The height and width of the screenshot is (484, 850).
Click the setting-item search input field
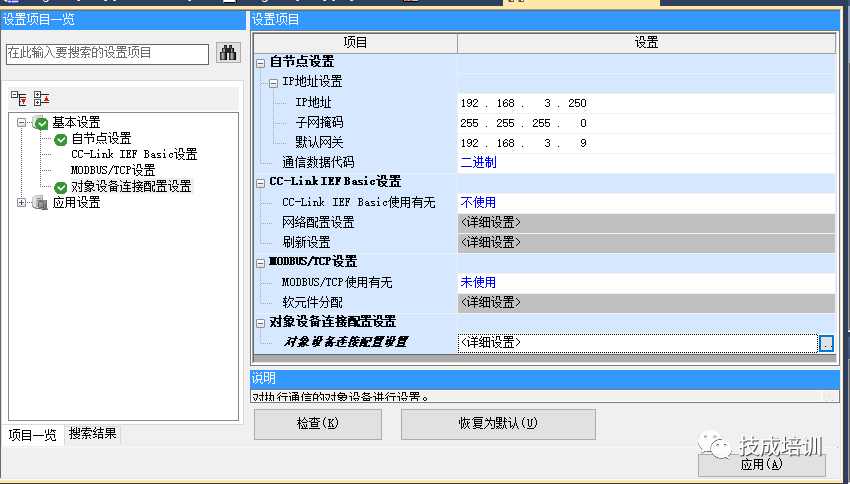pos(107,54)
